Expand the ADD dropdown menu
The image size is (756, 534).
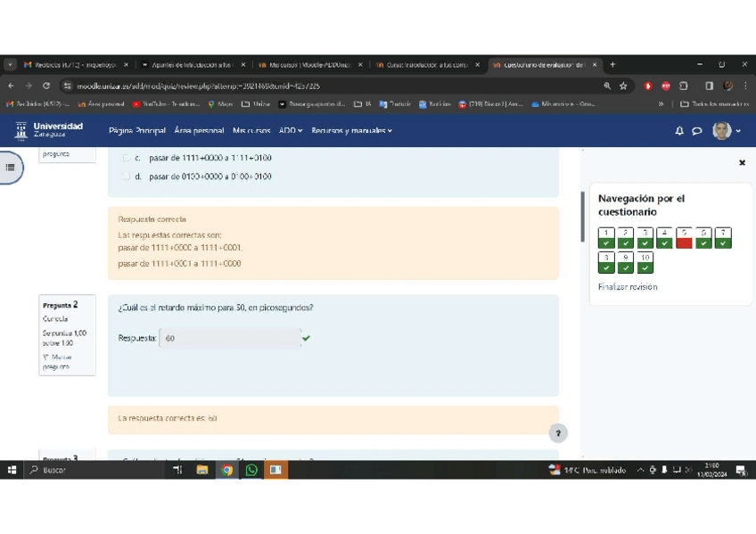pos(290,131)
